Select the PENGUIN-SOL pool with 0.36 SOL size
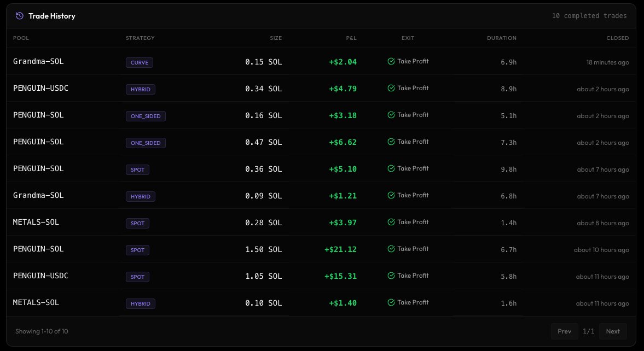This screenshot has width=644, height=351. click(x=38, y=168)
